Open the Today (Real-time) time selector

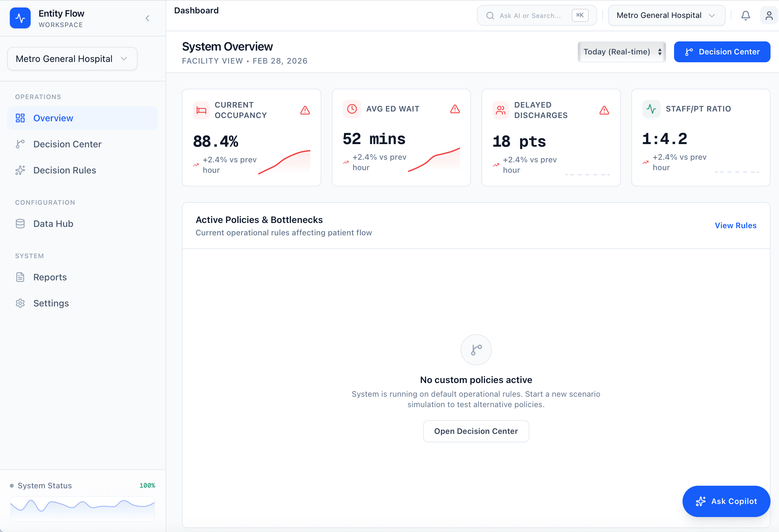621,52
